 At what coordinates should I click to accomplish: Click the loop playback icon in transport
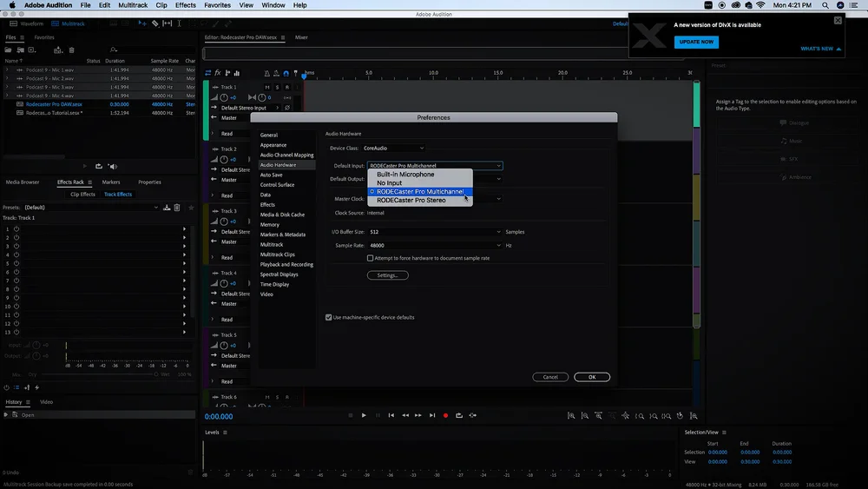click(459, 415)
